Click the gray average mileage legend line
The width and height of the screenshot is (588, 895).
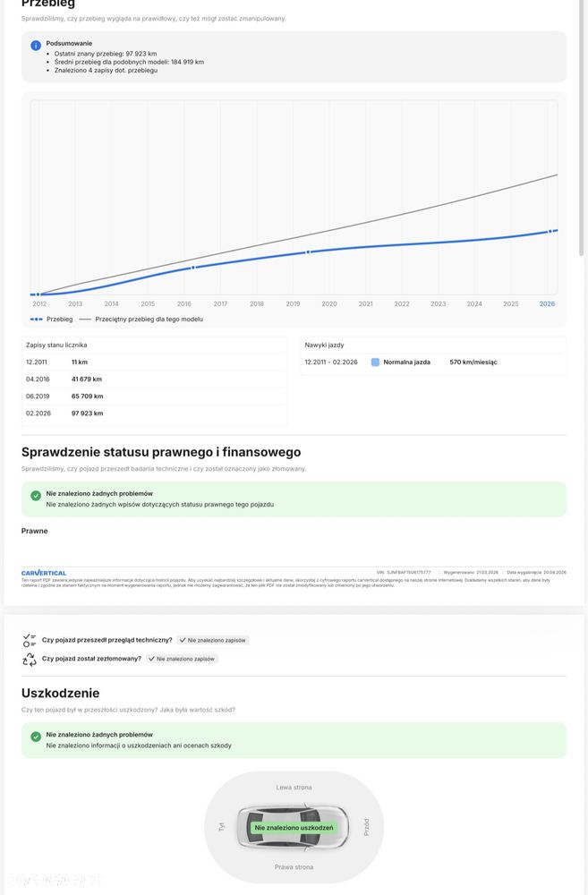[x=85, y=319]
